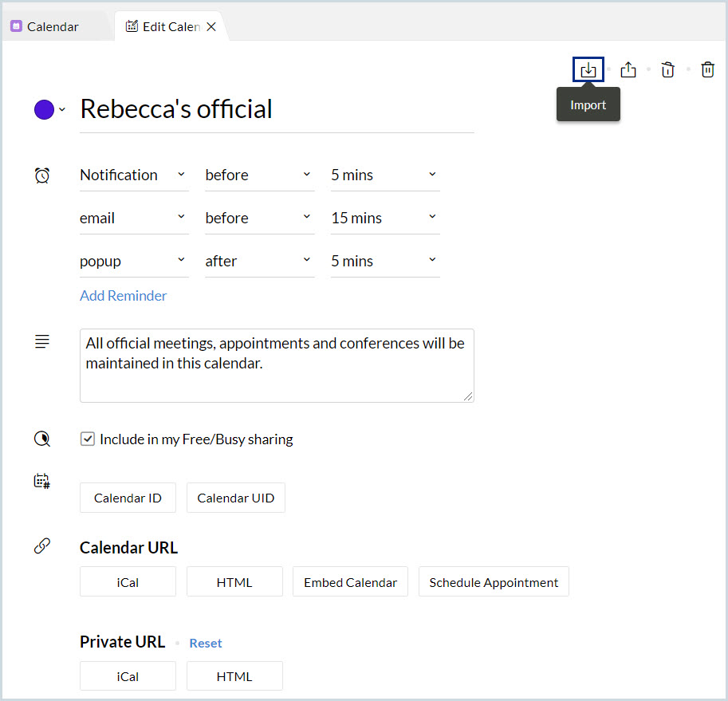
Task: Click the Embed Calendar button
Action: tap(350, 582)
